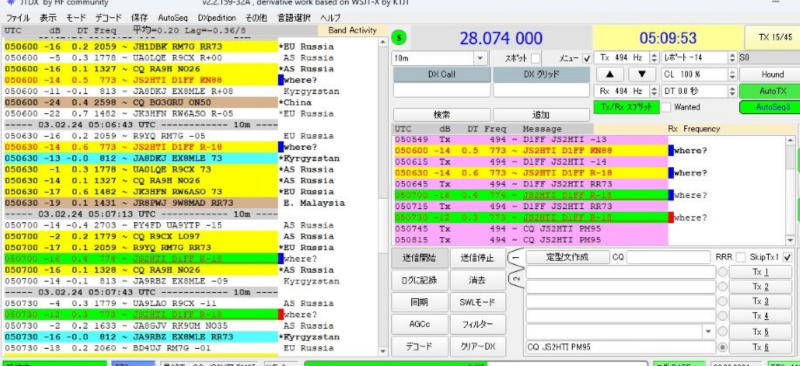This screenshot has width=800, height=366.
Task: Click the 追加 button
Action: (x=541, y=115)
